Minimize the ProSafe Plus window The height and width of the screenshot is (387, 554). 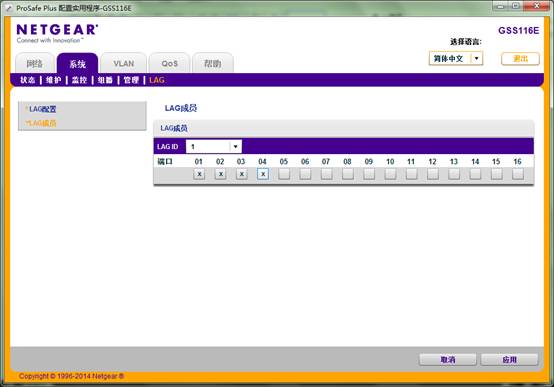point(500,6)
